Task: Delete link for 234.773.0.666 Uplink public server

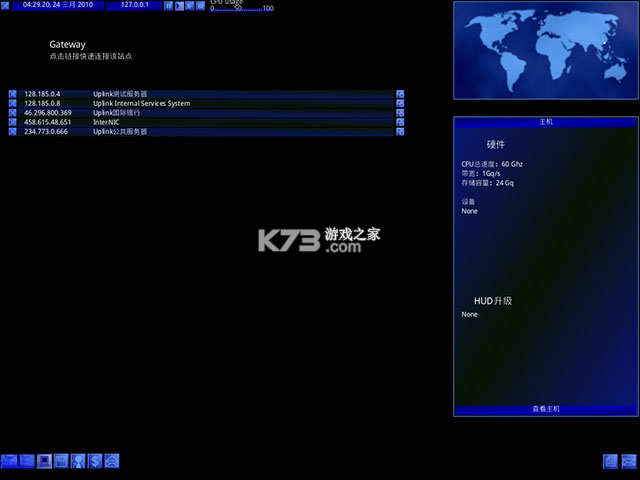Action: [x=13, y=131]
